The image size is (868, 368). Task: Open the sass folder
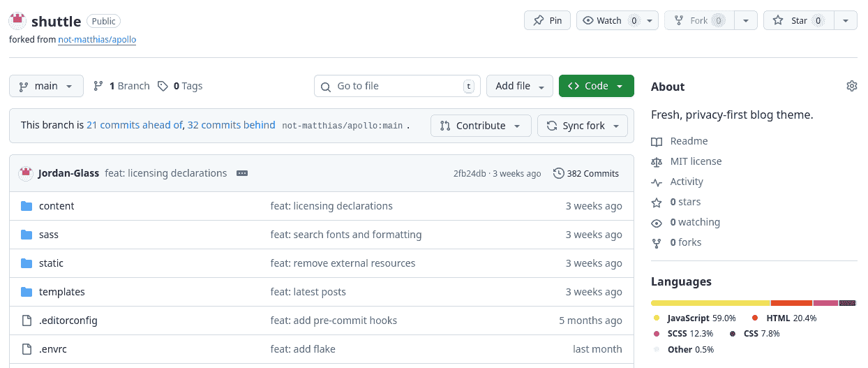pyautogui.click(x=49, y=235)
